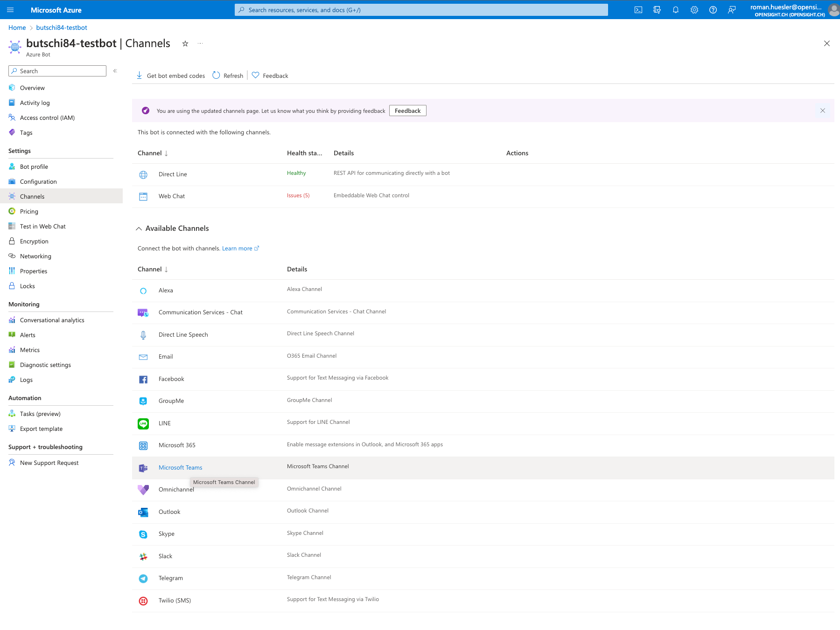840x630 pixels.
Task: Open Export template
Action: point(41,429)
